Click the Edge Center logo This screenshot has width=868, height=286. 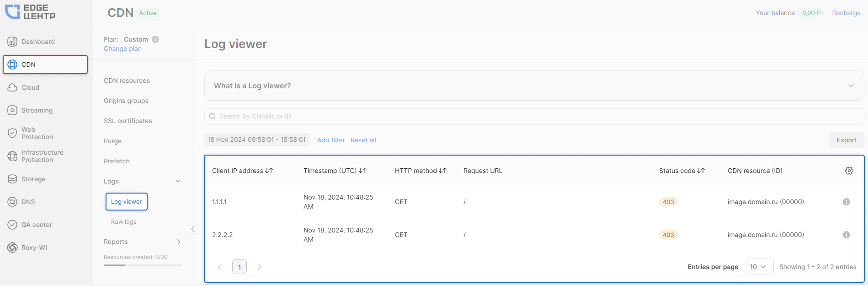(x=30, y=12)
